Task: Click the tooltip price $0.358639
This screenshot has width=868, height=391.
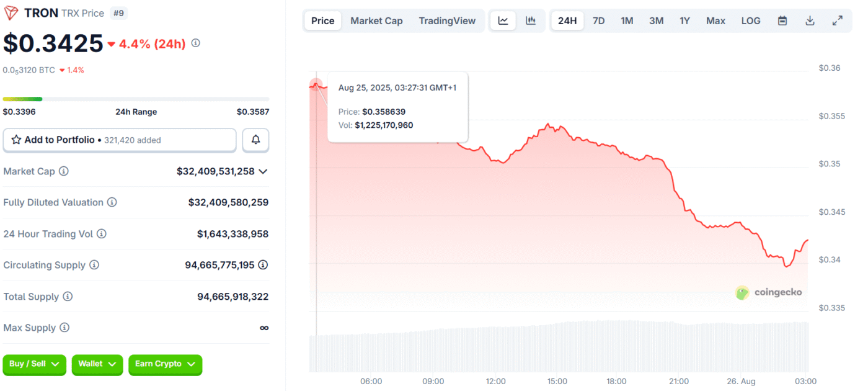Action: [384, 112]
